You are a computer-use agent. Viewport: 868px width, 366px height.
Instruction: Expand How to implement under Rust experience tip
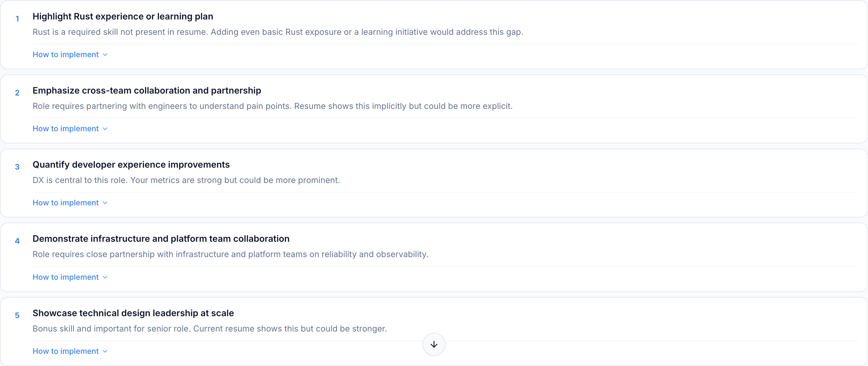65,54
